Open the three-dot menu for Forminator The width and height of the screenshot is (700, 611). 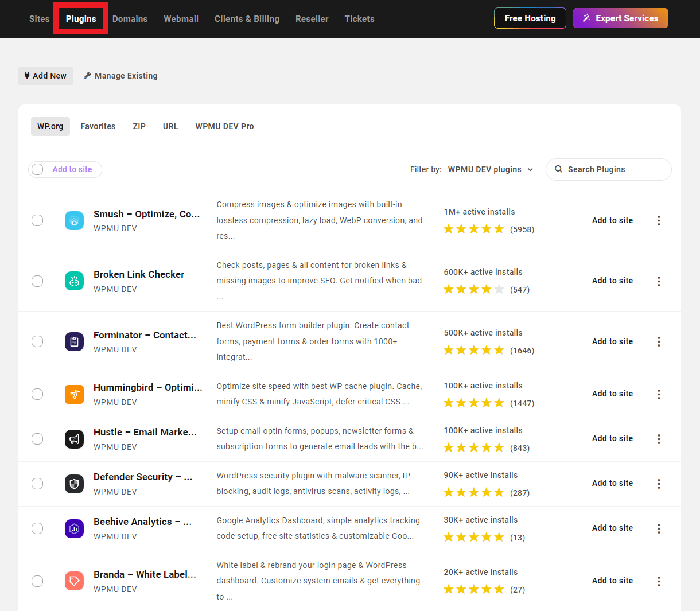pos(659,341)
